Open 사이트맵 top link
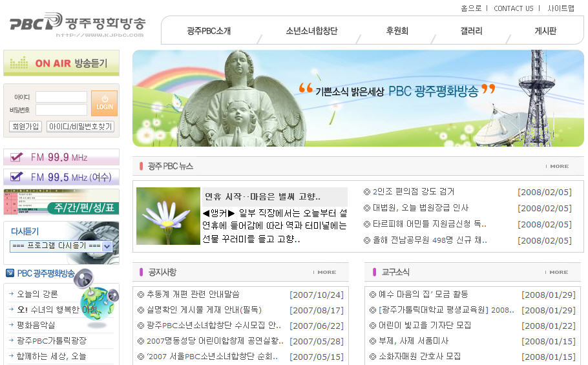The width and height of the screenshot is (588, 365). click(x=561, y=8)
